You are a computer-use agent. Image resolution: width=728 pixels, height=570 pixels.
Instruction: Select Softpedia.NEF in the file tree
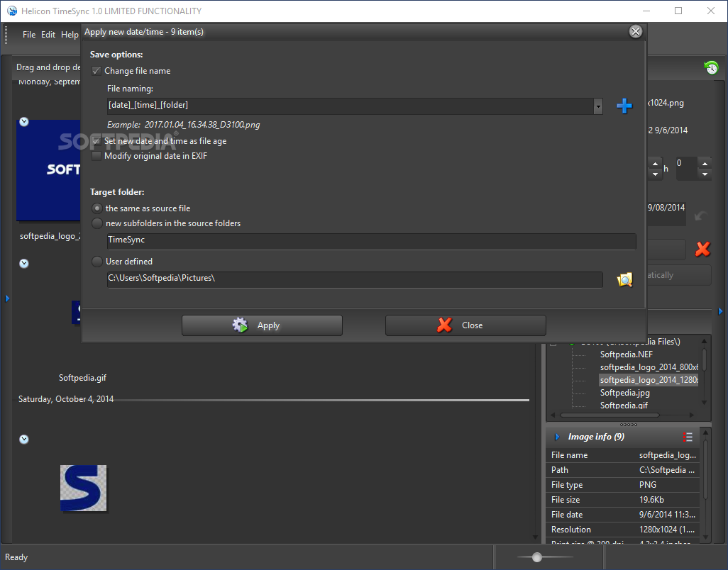pos(626,354)
